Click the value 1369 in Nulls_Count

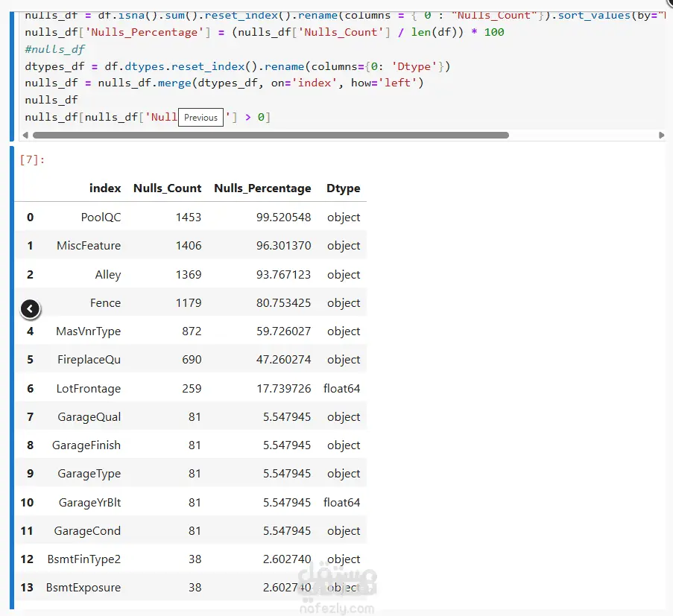tap(189, 275)
